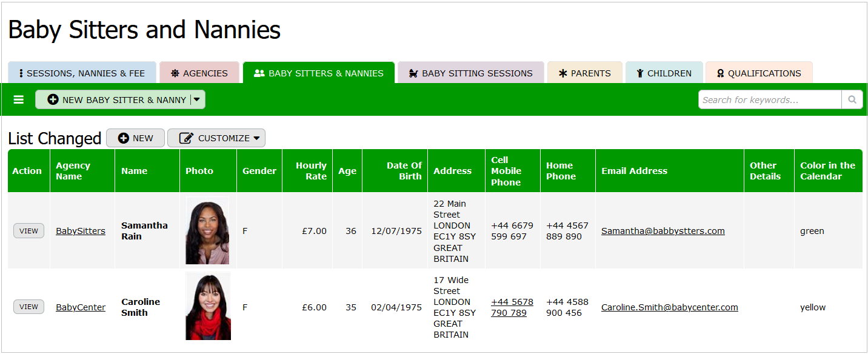View Caroline Smith's record
868x354 pixels.
pos(28,307)
